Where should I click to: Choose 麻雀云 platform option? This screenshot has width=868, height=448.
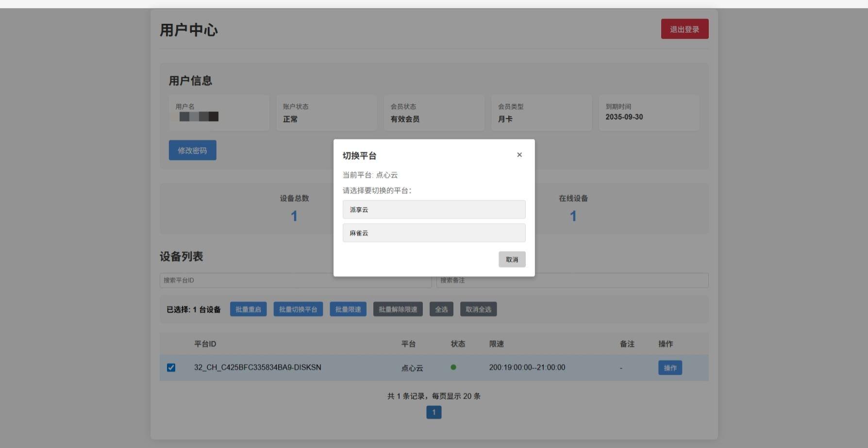click(x=434, y=233)
